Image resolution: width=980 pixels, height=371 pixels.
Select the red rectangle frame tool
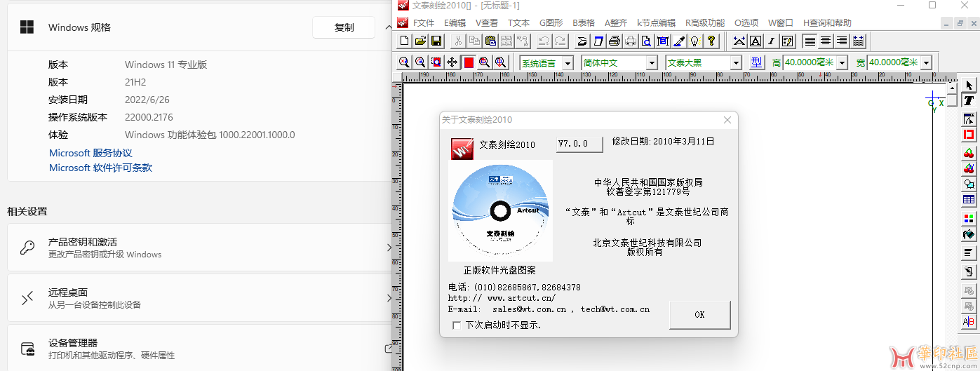[969, 134]
